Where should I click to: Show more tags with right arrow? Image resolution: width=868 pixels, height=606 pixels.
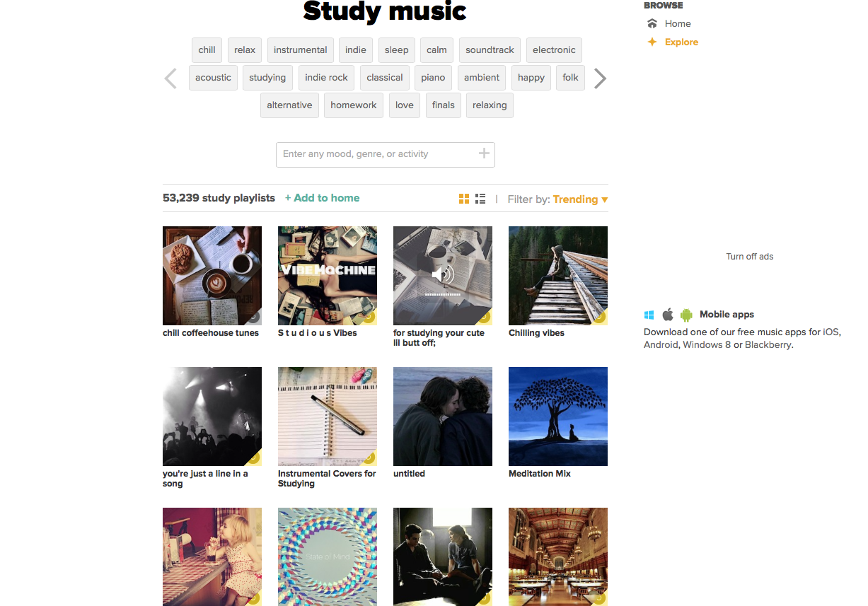click(600, 78)
